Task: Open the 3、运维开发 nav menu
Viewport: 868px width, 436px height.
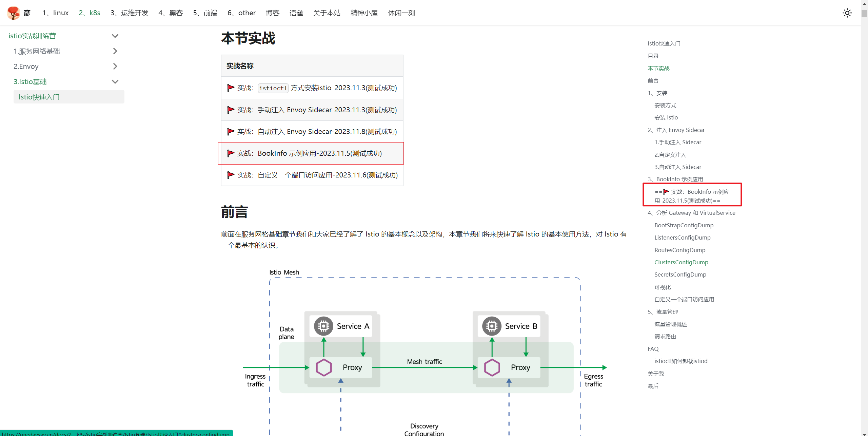Action: pyautogui.click(x=130, y=13)
